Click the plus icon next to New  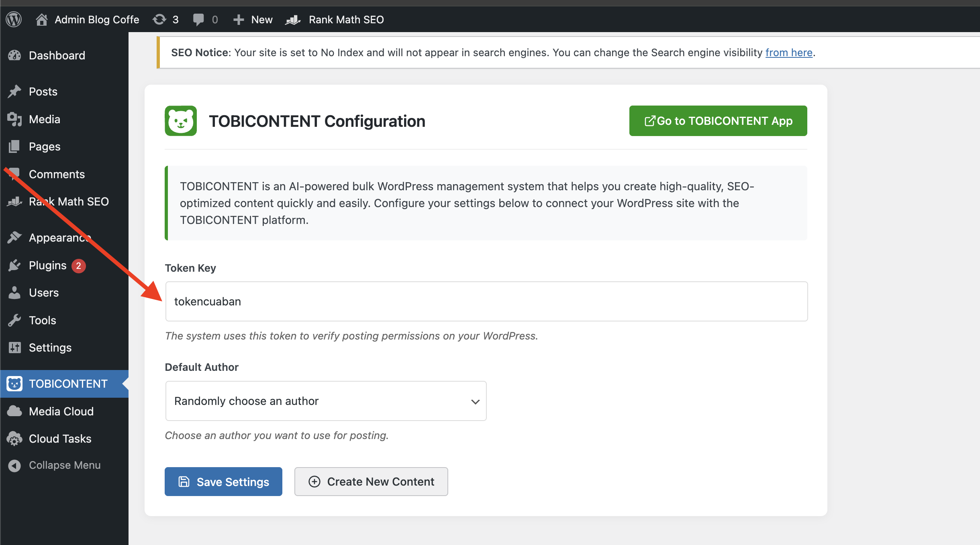click(x=239, y=20)
